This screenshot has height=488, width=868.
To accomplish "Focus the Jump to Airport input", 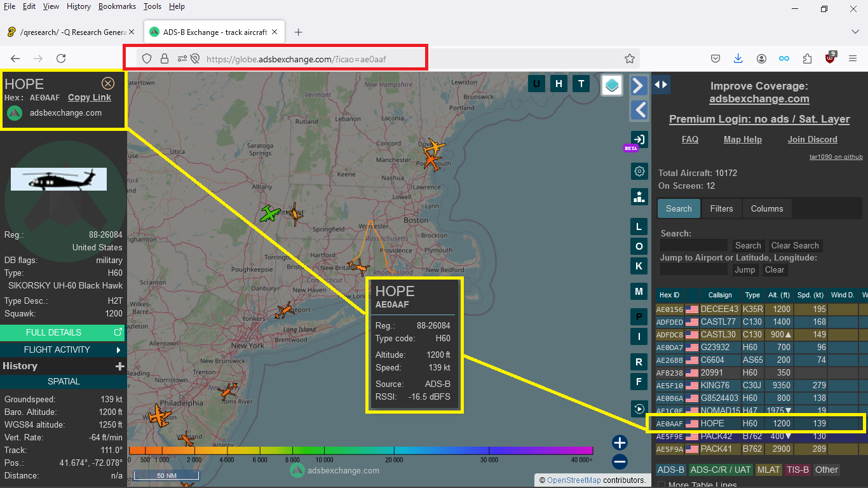I will 694,269.
